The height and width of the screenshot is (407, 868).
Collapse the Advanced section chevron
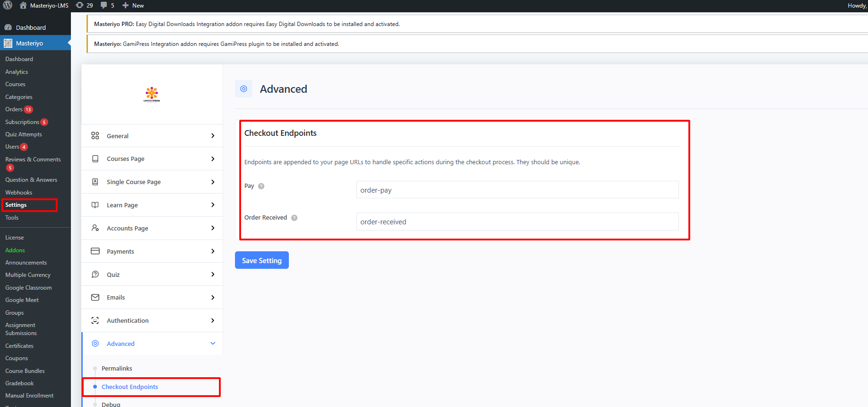pyautogui.click(x=213, y=344)
